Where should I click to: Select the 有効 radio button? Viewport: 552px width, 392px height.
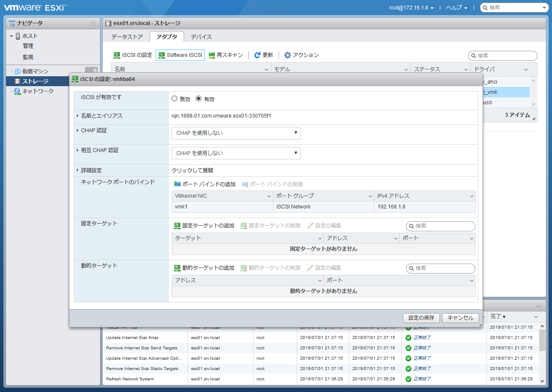(x=198, y=99)
